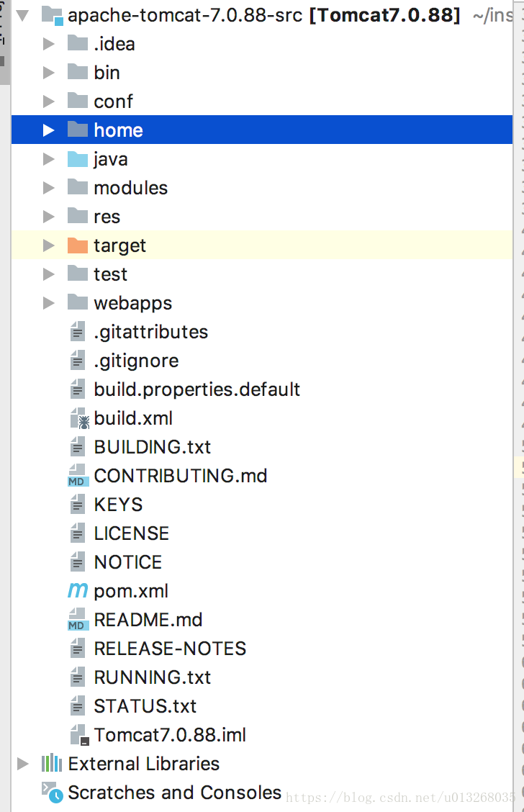Screen dimensions: 524x812
Task: Click the .idea folder icon
Action: pyautogui.click(x=78, y=43)
